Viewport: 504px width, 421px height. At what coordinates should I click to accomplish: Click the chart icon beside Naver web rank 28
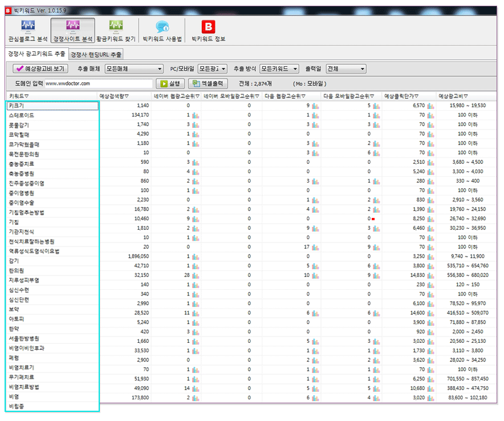[196, 276]
